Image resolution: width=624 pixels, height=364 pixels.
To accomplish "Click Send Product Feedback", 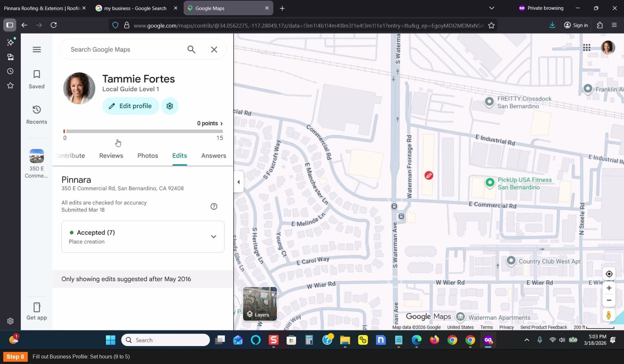I will (x=543, y=327).
